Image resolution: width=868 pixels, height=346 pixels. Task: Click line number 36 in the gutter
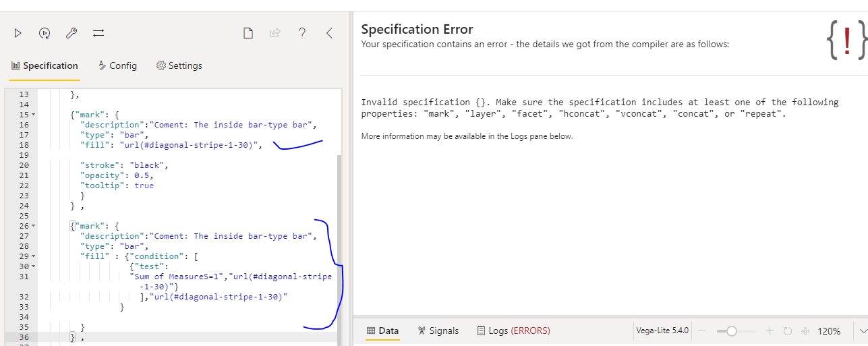(x=24, y=337)
